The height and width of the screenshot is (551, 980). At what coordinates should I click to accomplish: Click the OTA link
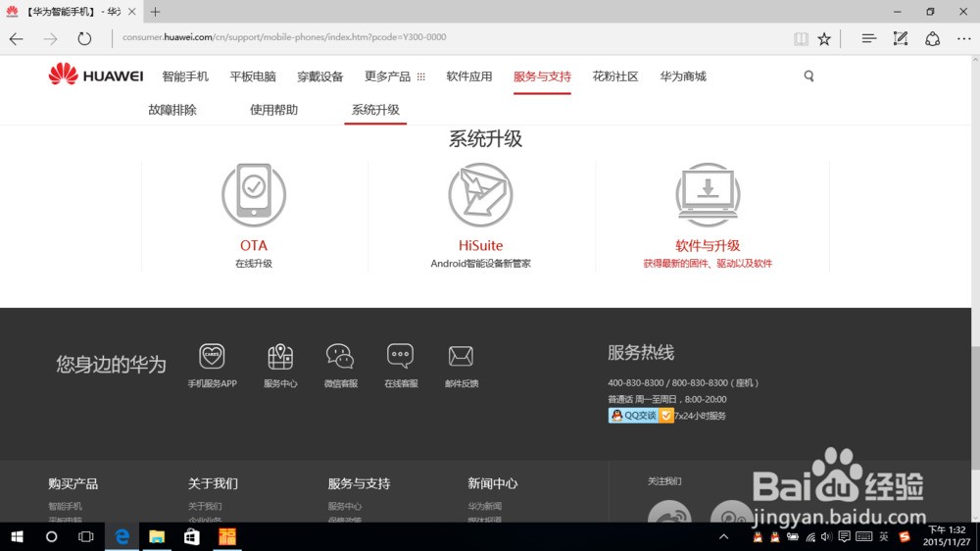click(x=254, y=245)
